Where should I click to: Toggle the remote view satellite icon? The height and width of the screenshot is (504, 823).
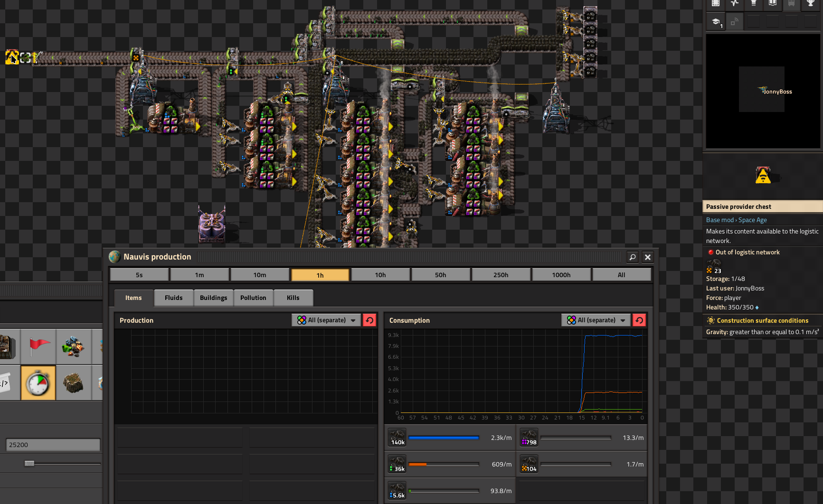tap(735, 22)
